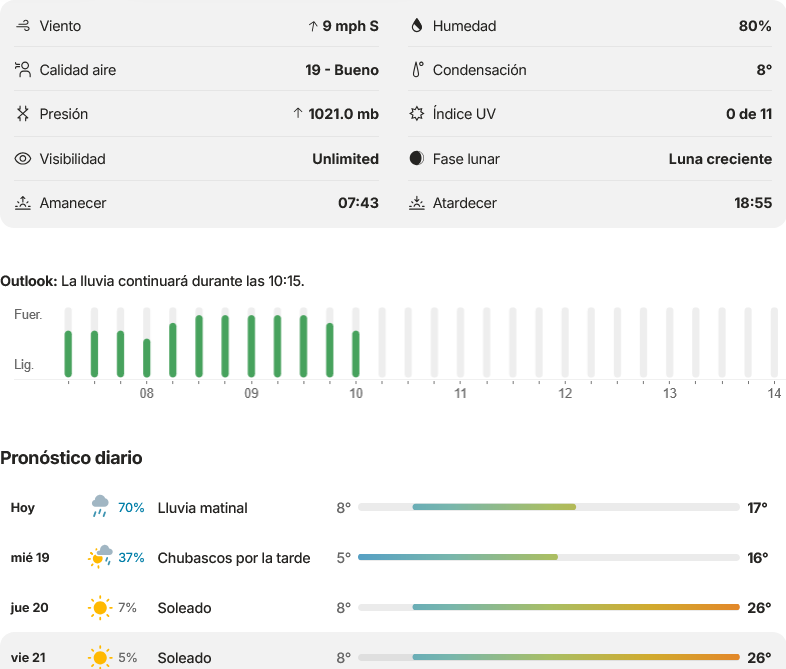
Task: Click the sunset icon beside Atardecer
Action: click(417, 203)
